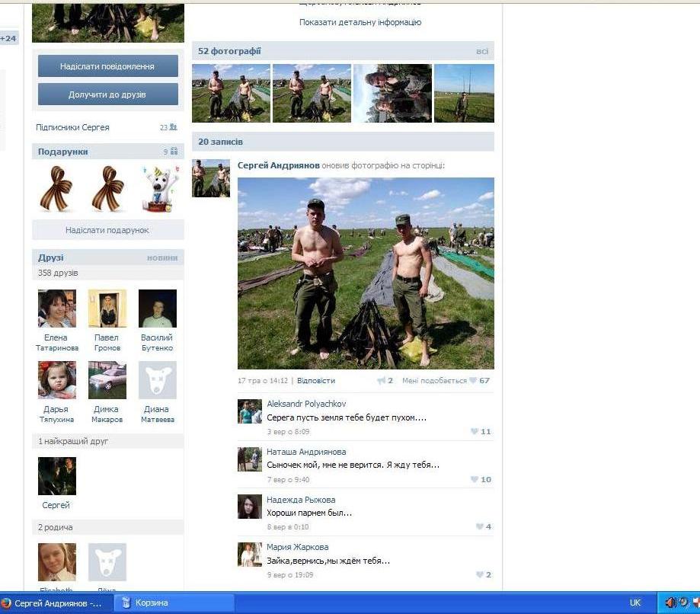The image size is (700, 614).
Task: Click the Надіслати повідомлення button
Action: pos(108,66)
